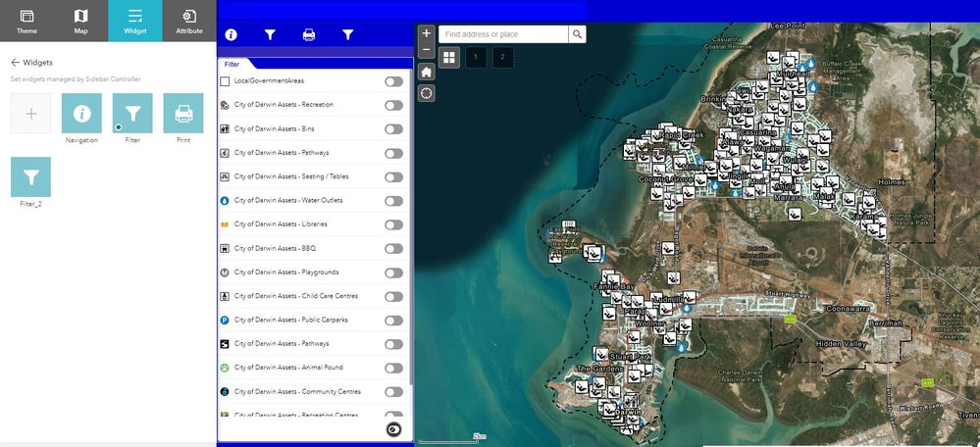Open the four-square grid widget on map
Screen dimensions: 980x447
pyautogui.click(x=449, y=58)
